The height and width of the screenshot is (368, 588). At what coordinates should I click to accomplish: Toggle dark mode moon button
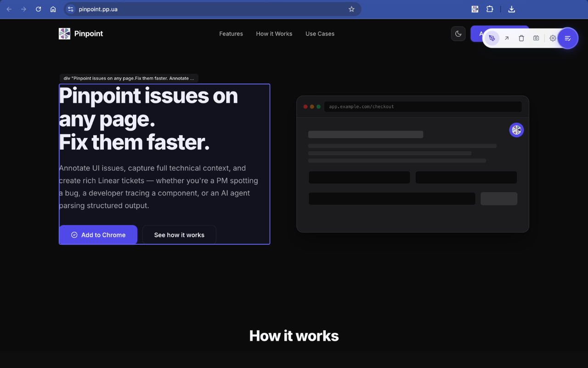coord(458,34)
